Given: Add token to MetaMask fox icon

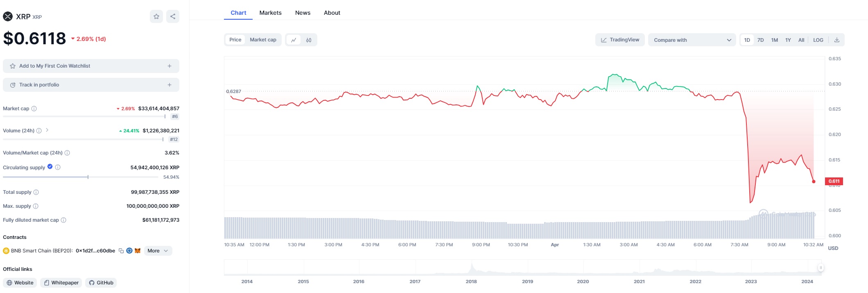Looking at the screenshot, I should pyautogui.click(x=138, y=251).
